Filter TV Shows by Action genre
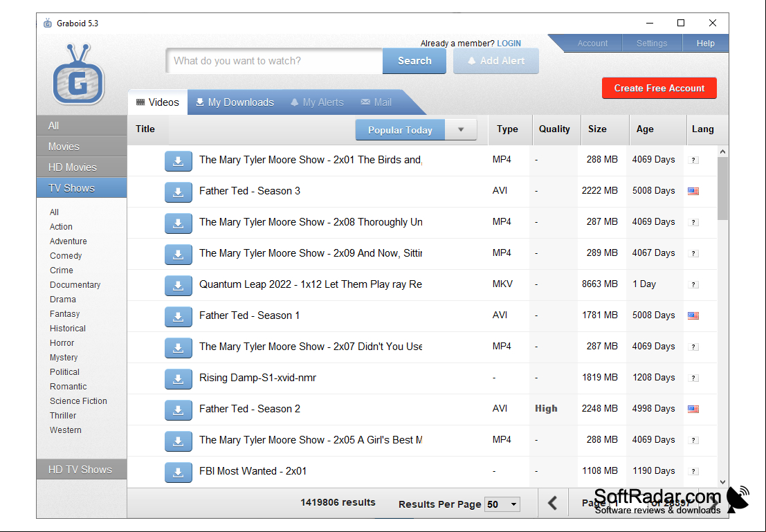Viewport: 766px width, 532px height. (x=61, y=227)
